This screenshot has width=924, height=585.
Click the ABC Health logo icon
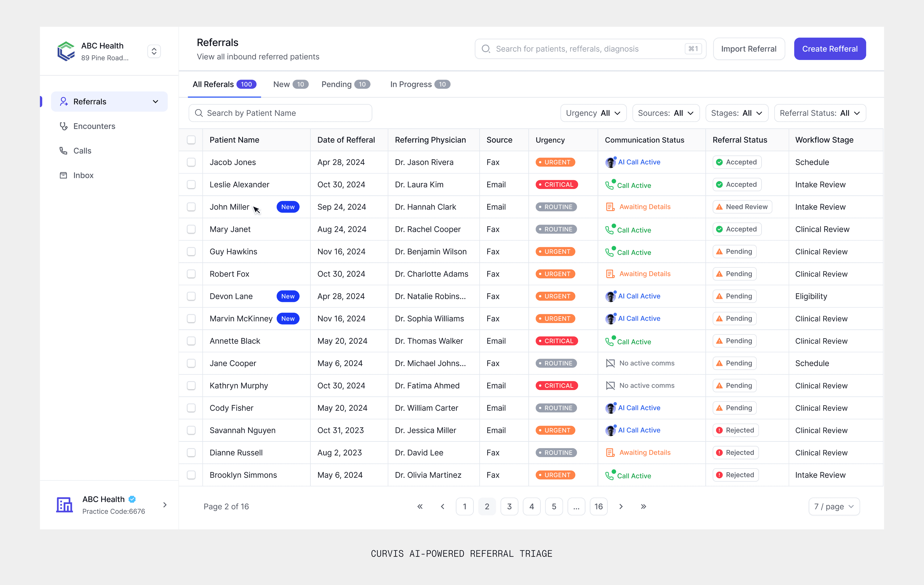click(66, 51)
